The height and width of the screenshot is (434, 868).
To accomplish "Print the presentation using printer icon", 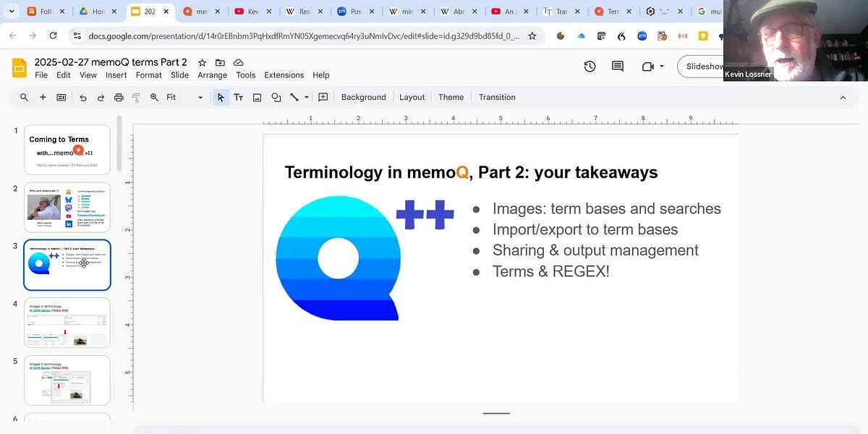I will click(119, 97).
